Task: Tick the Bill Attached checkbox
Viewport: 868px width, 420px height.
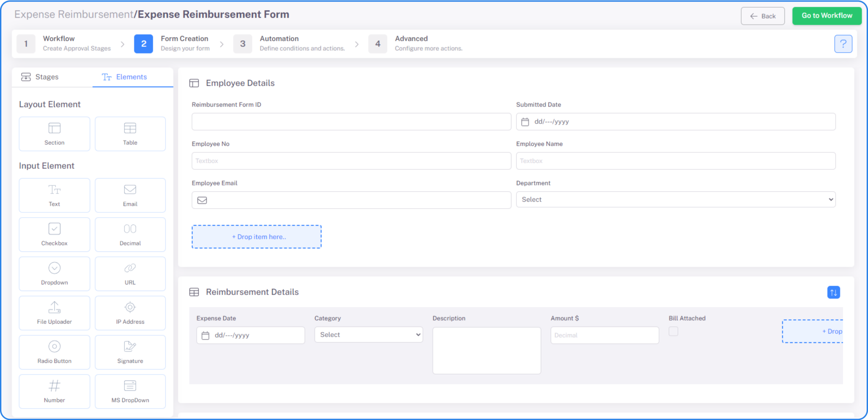Action: coord(673,331)
